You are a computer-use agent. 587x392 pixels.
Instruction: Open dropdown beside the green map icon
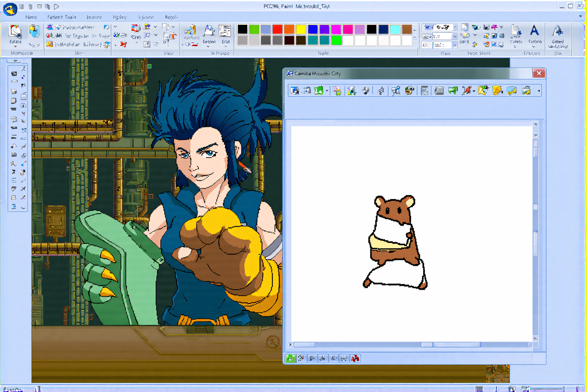pyautogui.click(x=327, y=91)
